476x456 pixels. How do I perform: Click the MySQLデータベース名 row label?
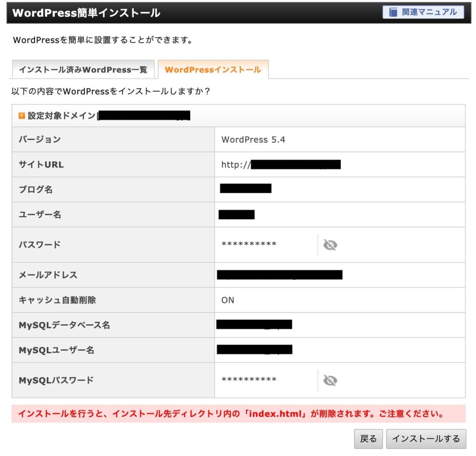point(64,325)
